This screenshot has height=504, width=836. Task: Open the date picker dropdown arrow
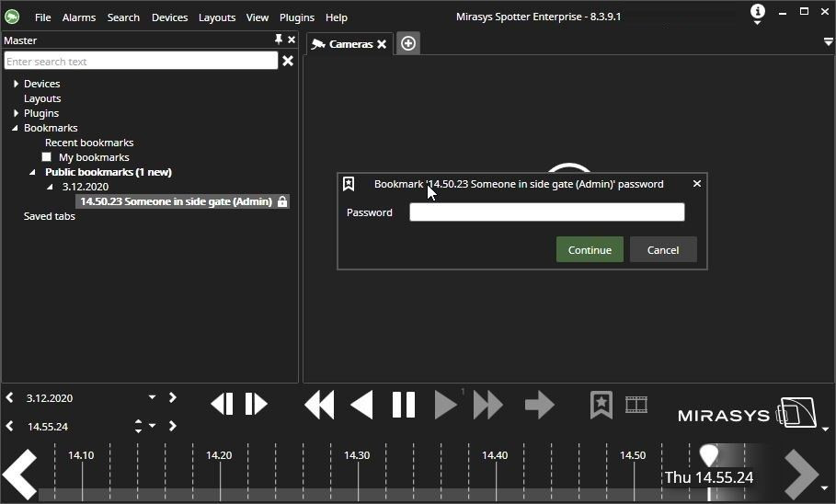point(152,397)
